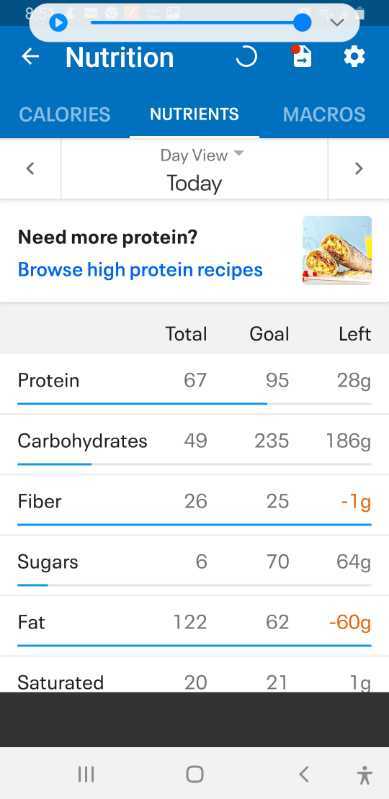Click the overlay playback slider handle

303,22
